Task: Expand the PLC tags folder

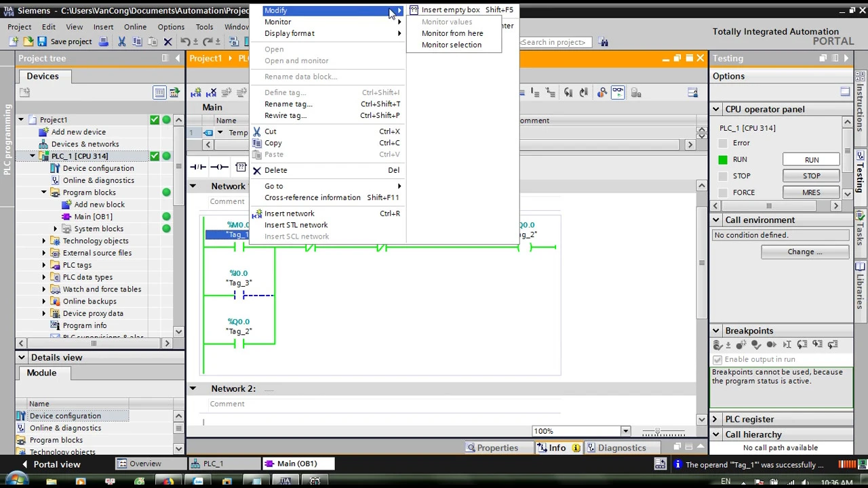Action: 44,265
